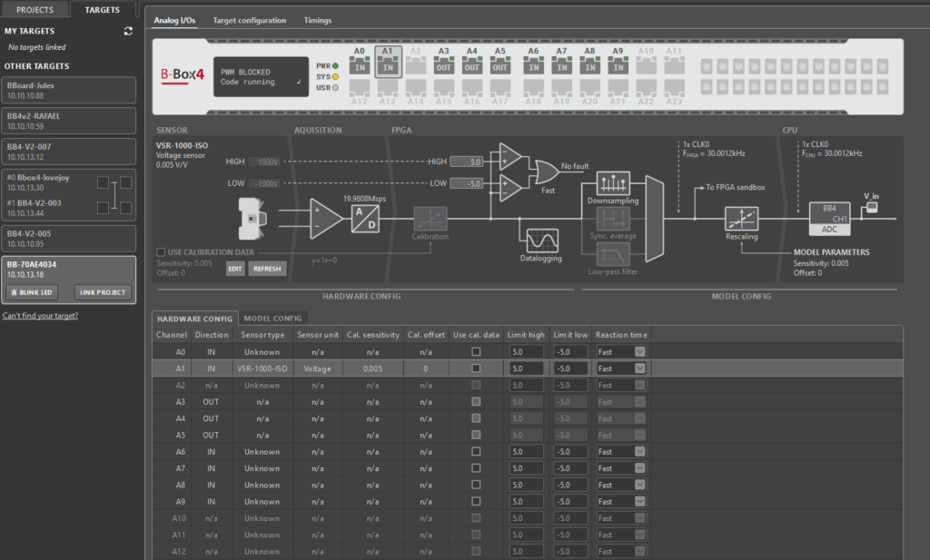The width and height of the screenshot is (930, 560).
Task: Select the Rescaling block icon
Action: pos(741,220)
